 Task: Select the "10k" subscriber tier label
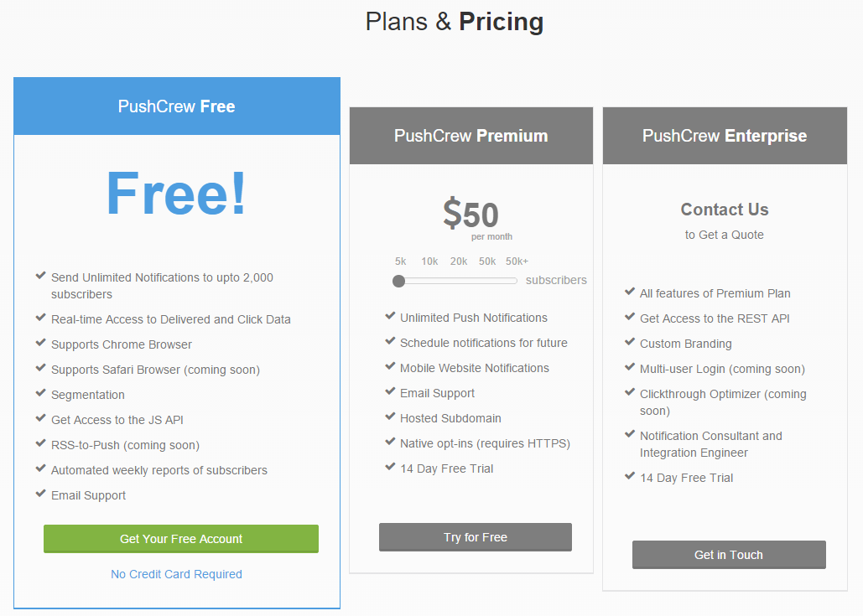point(429,261)
